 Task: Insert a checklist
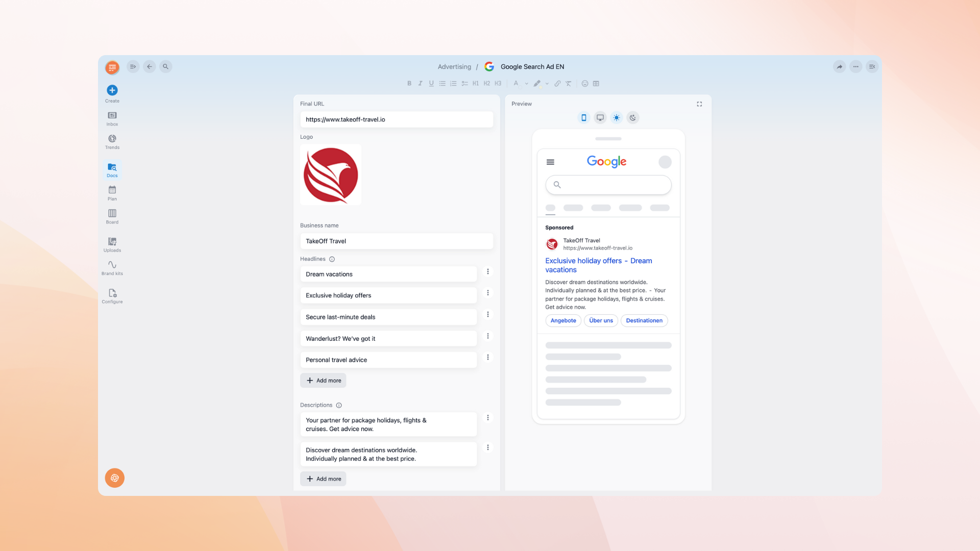coord(464,84)
